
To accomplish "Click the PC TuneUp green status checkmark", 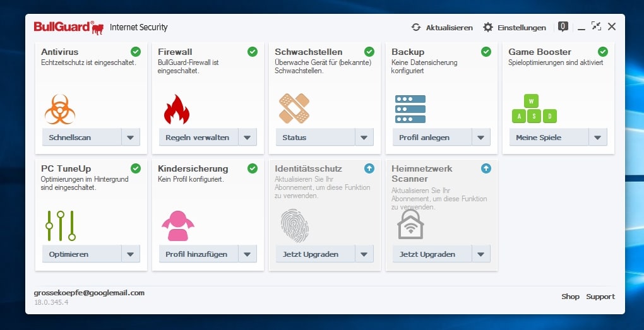I will click(x=136, y=168).
